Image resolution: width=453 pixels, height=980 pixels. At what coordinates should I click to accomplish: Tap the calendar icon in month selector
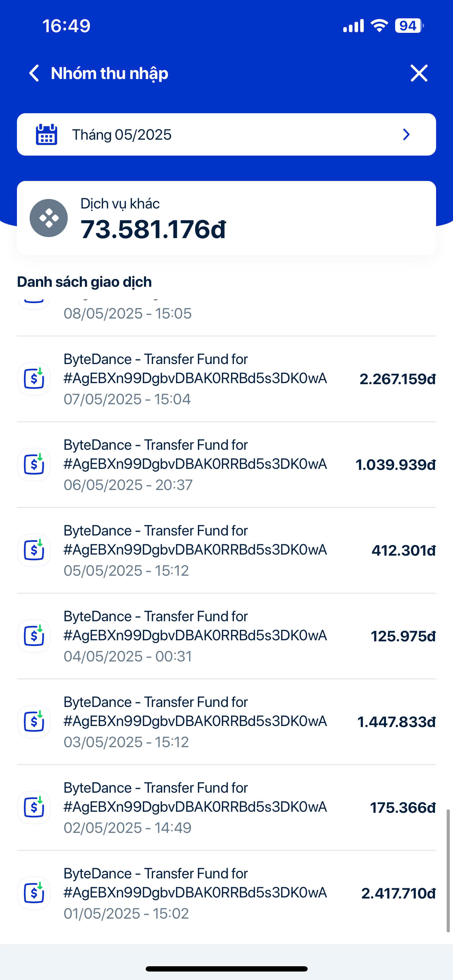pos(47,134)
